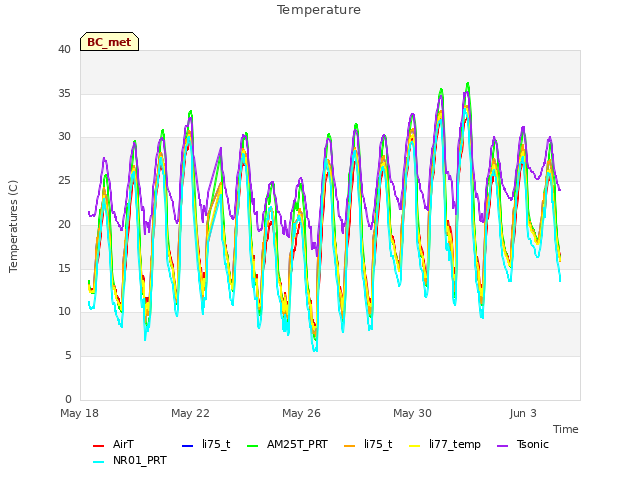Click the May 26 tick label
Image resolution: width=640 pixels, height=480 pixels.
pyautogui.click(x=301, y=413)
